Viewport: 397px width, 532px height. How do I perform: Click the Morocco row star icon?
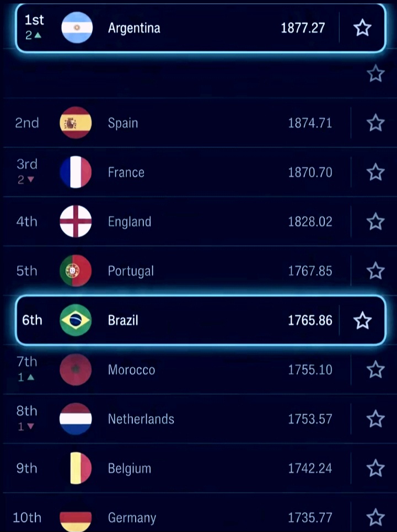click(x=375, y=369)
